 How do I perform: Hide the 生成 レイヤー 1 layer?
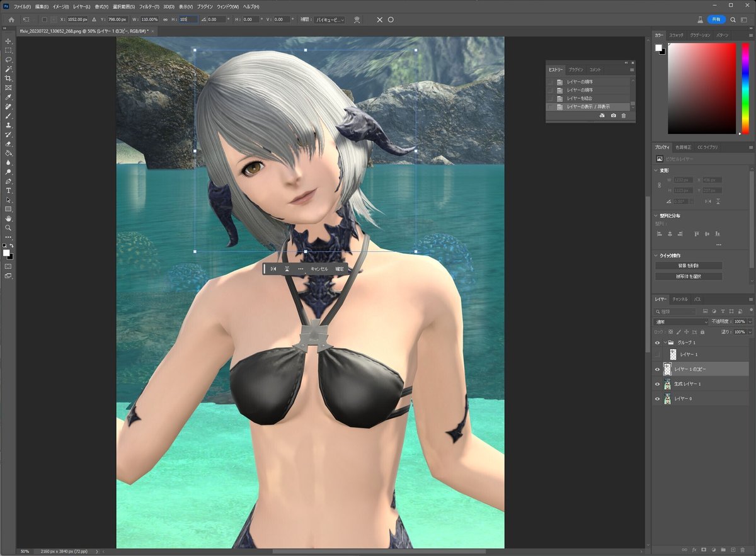tap(657, 383)
